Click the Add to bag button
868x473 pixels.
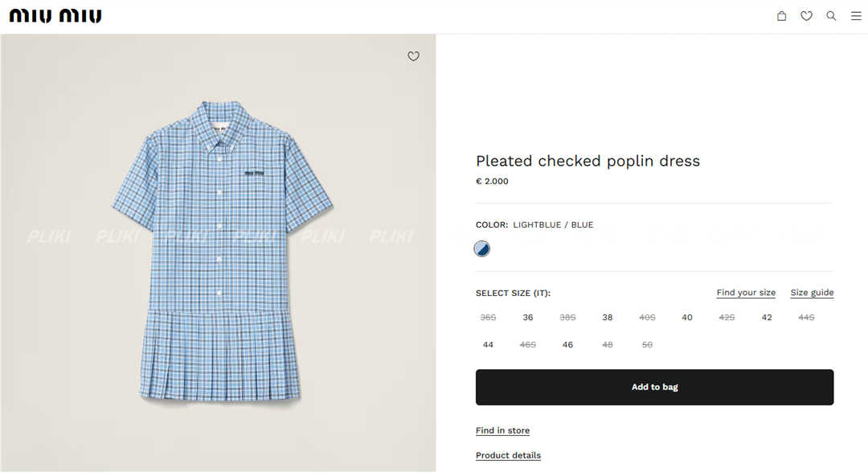tap(654, 387)
